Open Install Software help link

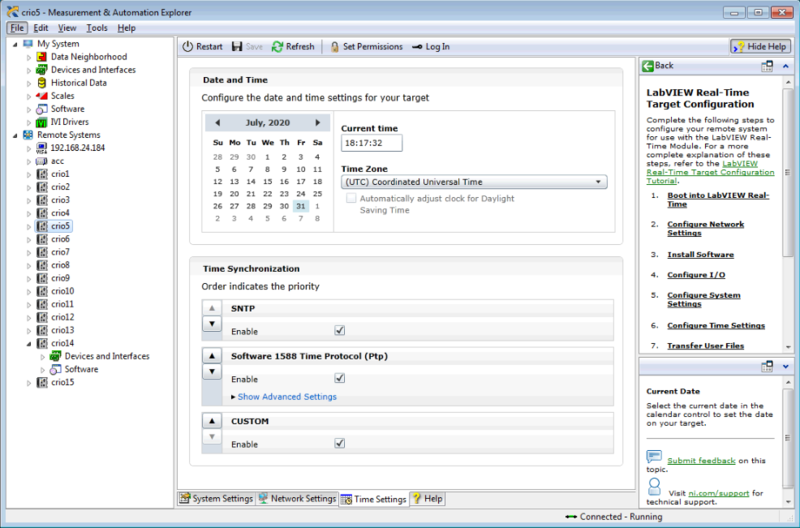click(x=700, y=255)
